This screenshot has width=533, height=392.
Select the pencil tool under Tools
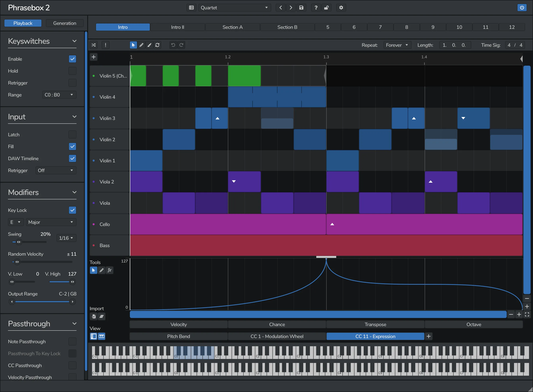[101, 270]
